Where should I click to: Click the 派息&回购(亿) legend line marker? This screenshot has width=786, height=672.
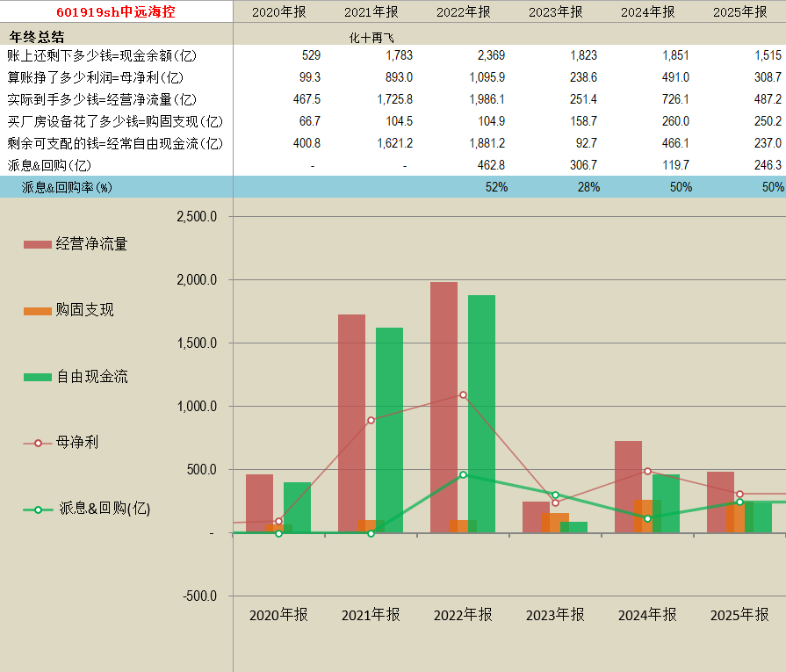38,510
